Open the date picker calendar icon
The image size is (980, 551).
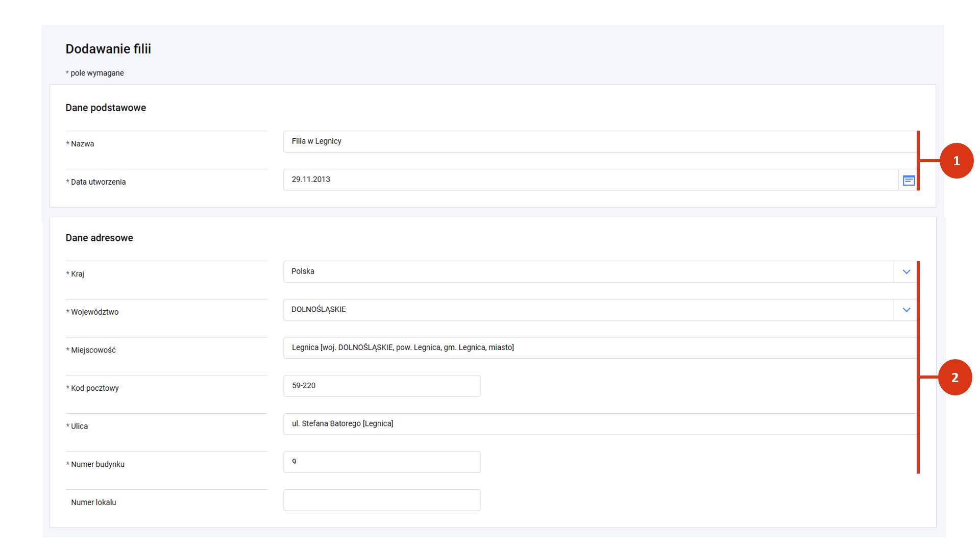pyautogui.click(x=909, y=181)
